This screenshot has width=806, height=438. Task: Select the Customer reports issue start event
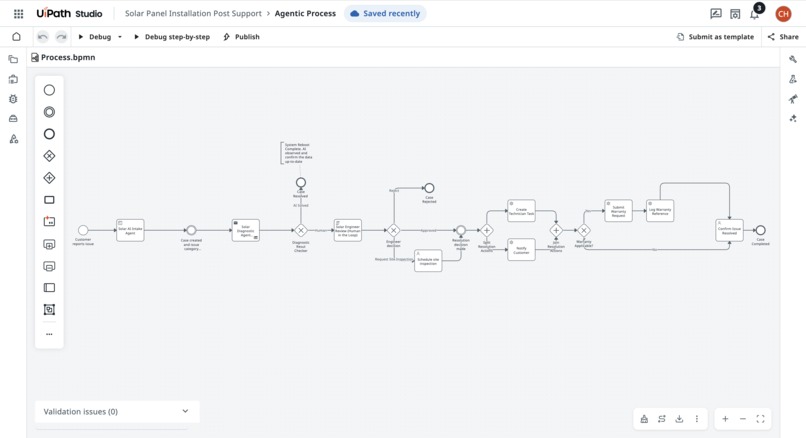pyautogui.click(x=83, y=230)
